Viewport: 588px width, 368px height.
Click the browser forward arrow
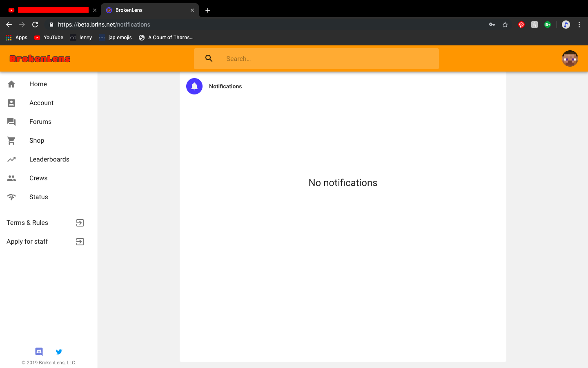click(x=22, y=25)
